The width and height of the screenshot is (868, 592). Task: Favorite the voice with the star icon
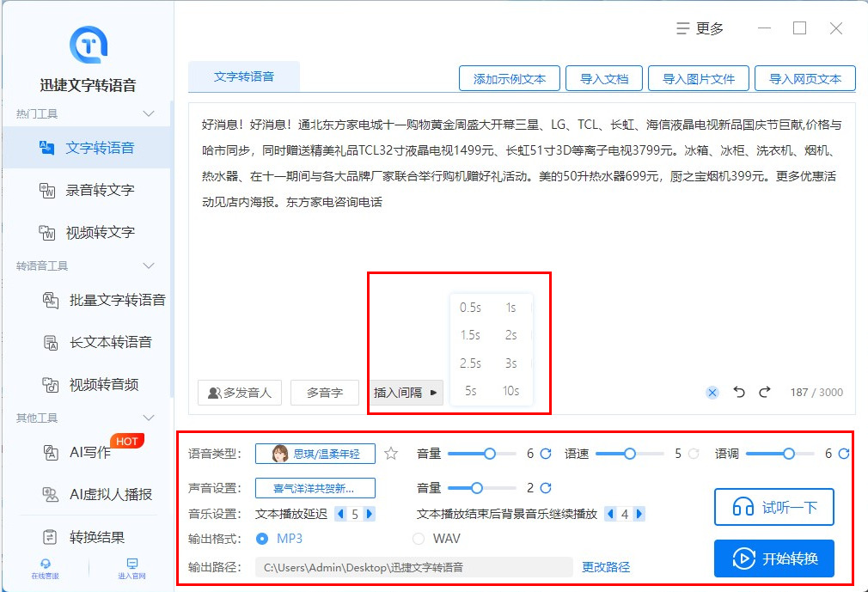pyautogui.click(x=391, y=454)
